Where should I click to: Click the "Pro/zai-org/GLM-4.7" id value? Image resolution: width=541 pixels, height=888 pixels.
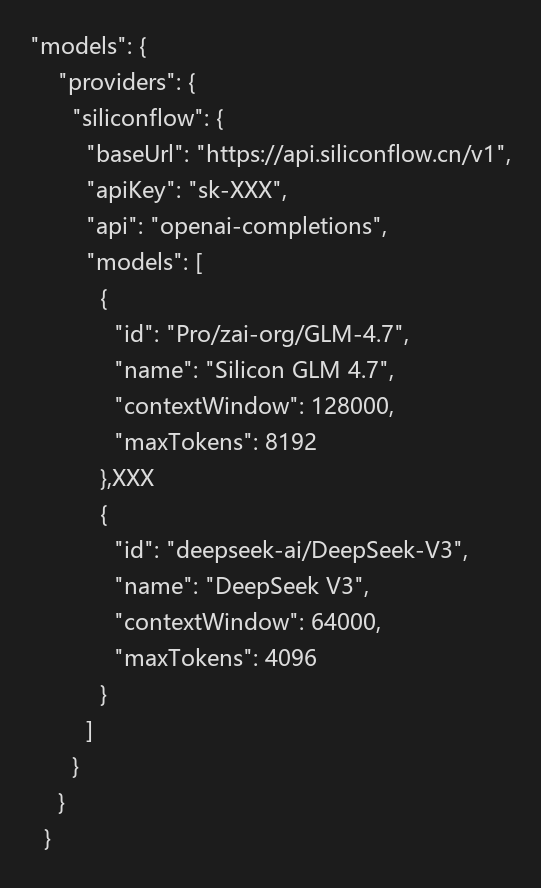click(x=285, y=335)
